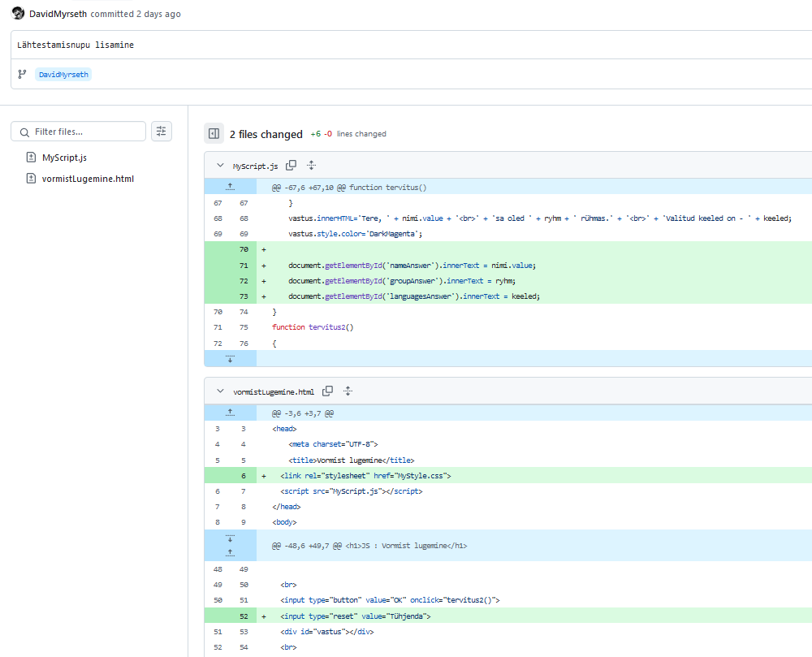This screenshot has width=812, height=657.
Task: Click 'function tervitus2()' code line
Action: pos(313,327)
